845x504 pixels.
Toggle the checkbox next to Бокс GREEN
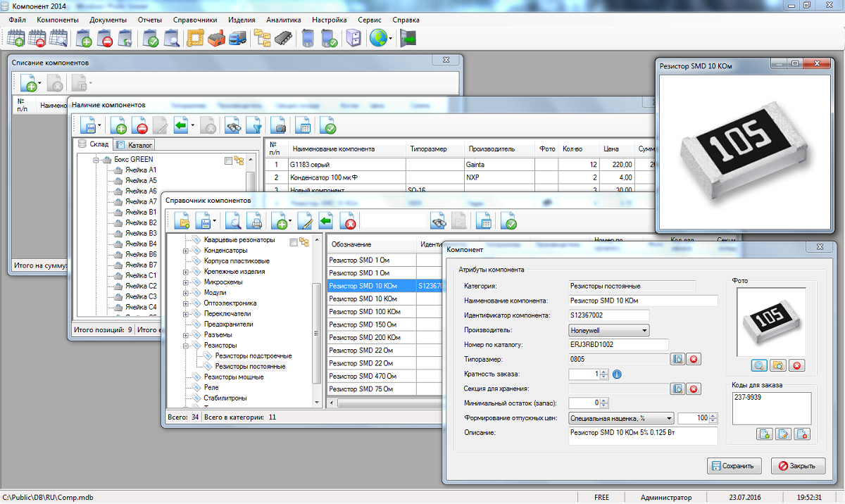[x=228, y=160]
